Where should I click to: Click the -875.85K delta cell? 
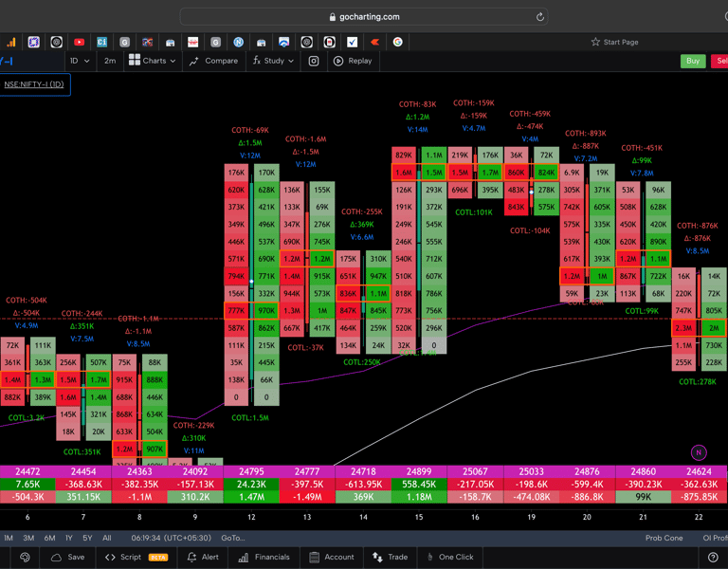coord(699,497)
